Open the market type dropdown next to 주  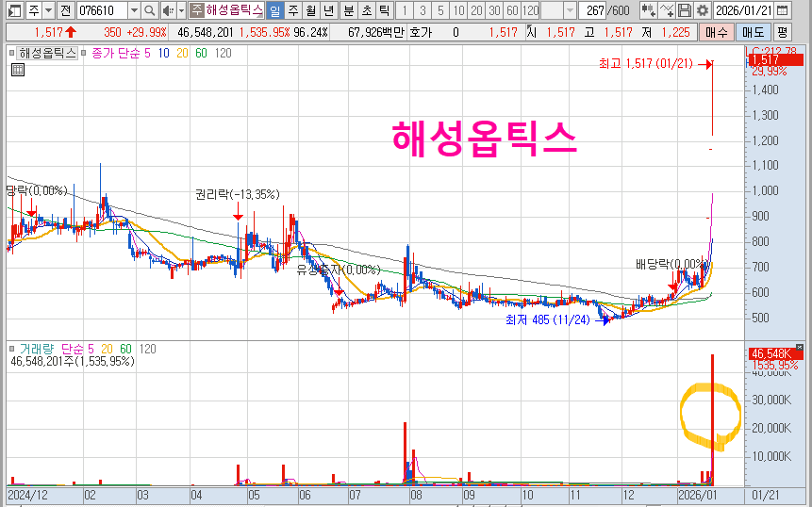pyautogui.click(x=48, y=9)
